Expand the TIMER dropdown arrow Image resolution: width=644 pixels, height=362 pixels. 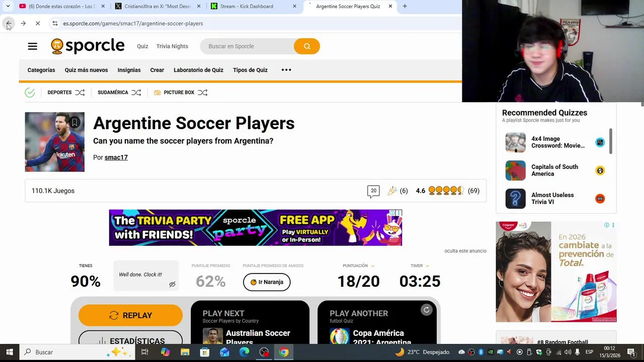click(427, 266)
